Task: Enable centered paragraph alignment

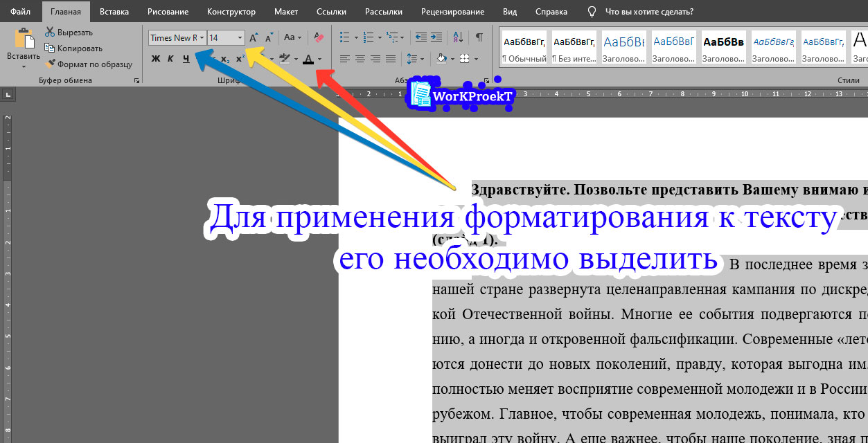Action: (359, 57)
